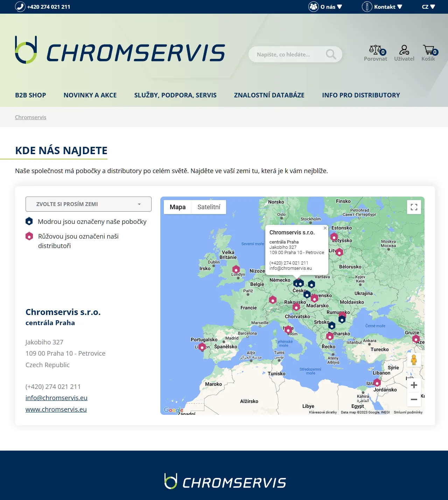Switch to the Satelitní map view
This screenshot has width=448, height=500.
tap(209, 207)
